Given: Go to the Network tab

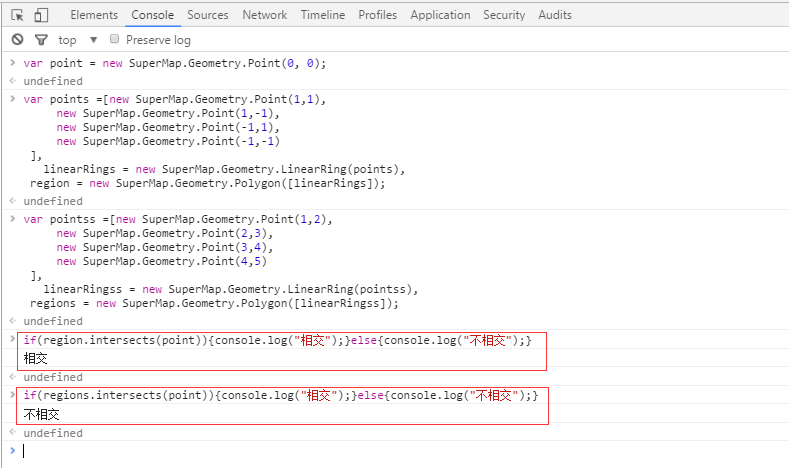Looking at the screenshot, I should [x=265, y=15].
